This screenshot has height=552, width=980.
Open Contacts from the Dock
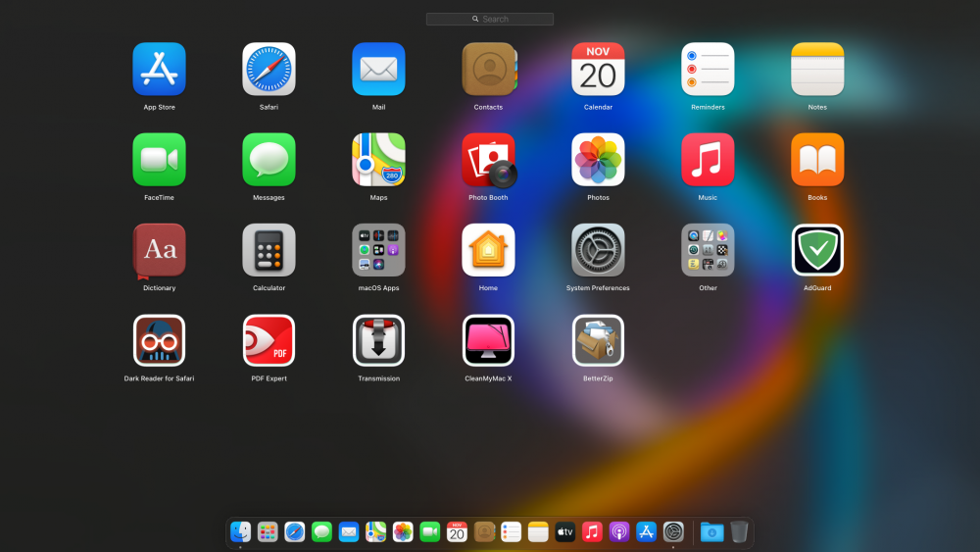484,532
